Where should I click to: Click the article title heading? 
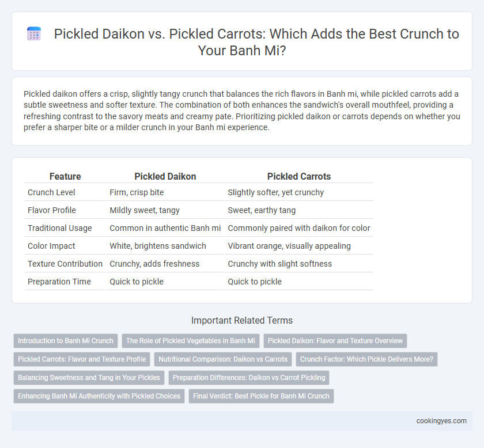tap(256, 42)
